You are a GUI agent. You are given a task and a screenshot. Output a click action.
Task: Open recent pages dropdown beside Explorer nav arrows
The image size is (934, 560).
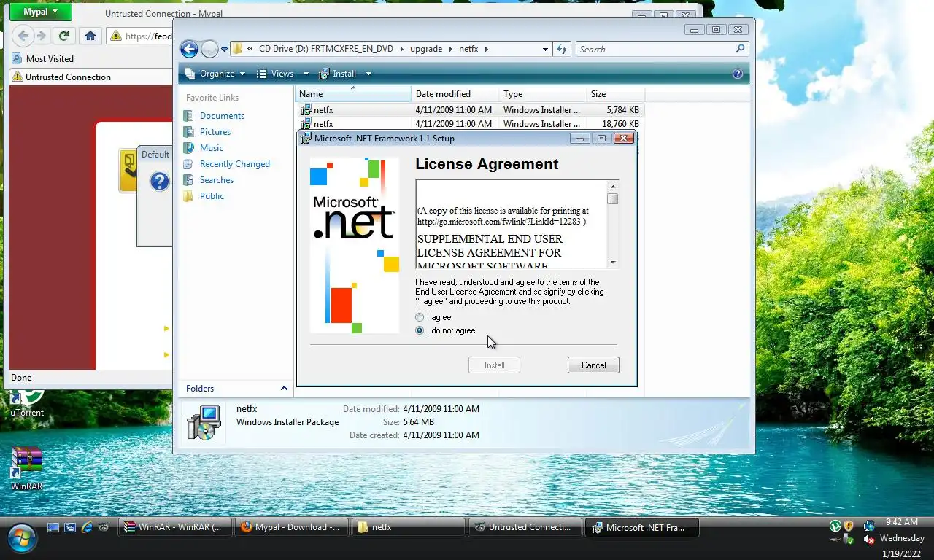[224, 50]
